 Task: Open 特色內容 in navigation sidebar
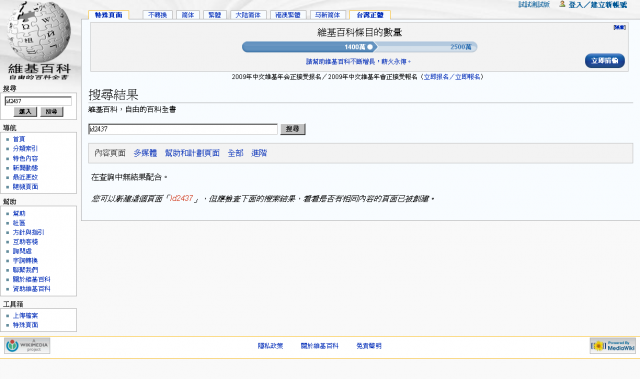25,158
